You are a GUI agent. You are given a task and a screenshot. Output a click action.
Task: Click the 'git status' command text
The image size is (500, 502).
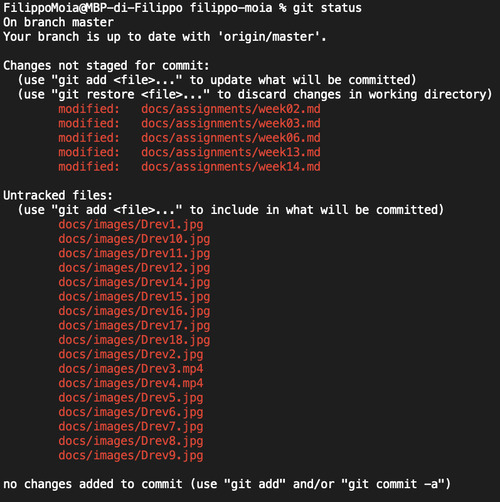(327, 8)
